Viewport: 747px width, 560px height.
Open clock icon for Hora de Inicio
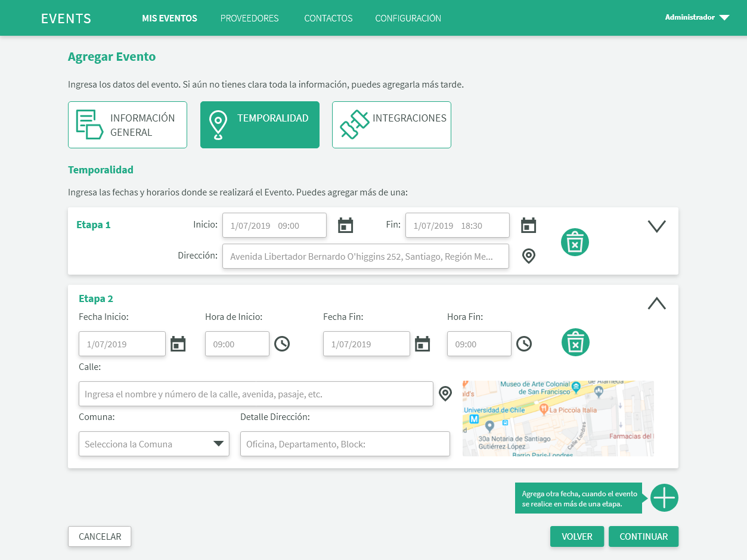click(282, 344)
